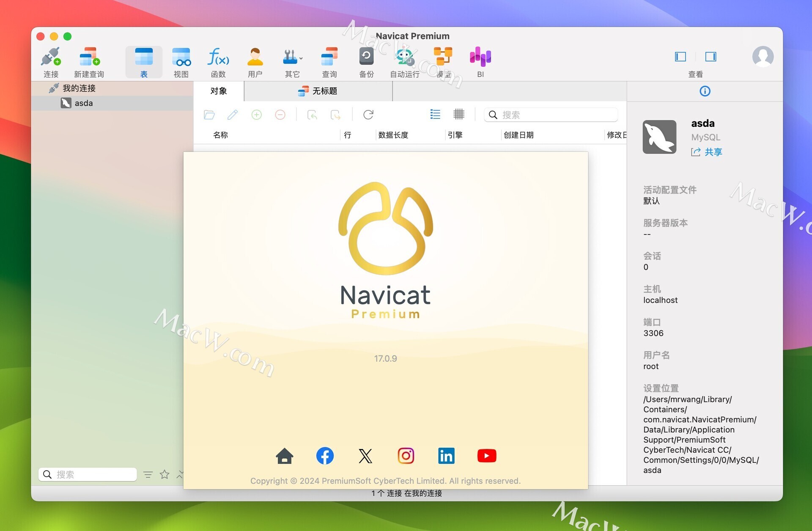Click the sidebar favorites star icon

[x=165, y=474]
